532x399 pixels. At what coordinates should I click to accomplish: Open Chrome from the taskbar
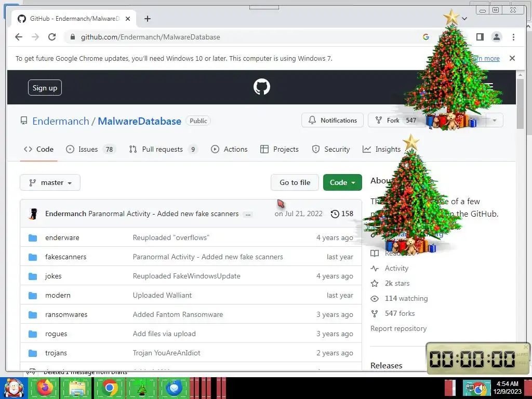(110, 388)
